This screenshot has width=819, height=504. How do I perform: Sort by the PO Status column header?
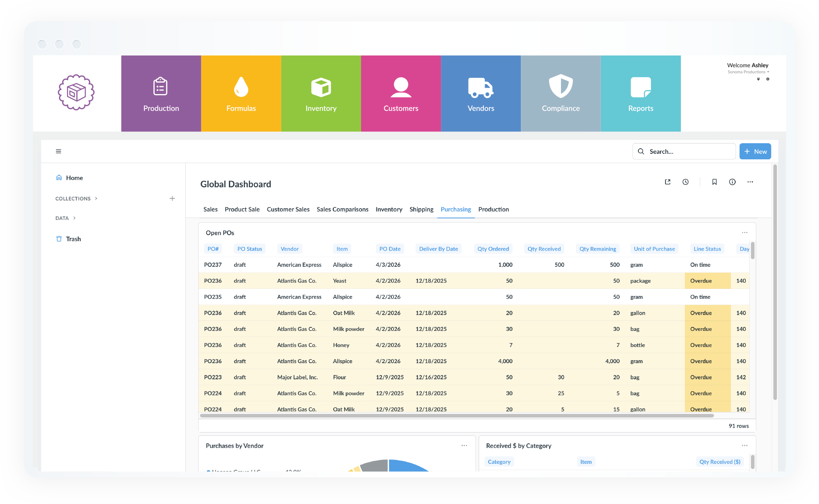click(x=250, y=249)
